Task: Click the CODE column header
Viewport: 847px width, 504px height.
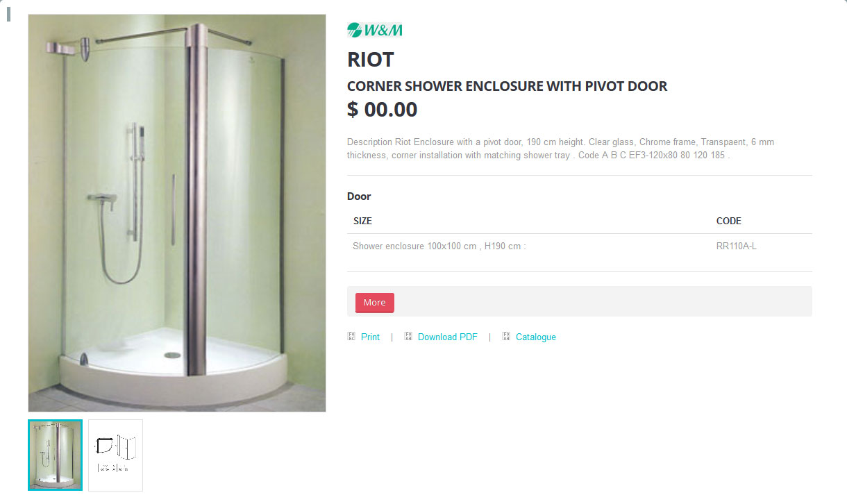Action: coord(729,221)
